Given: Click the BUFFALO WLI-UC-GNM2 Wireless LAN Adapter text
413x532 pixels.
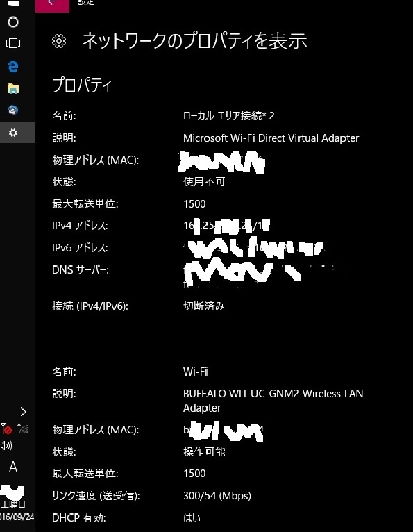Looking at the screenshot, I should [x=273, y=401].
